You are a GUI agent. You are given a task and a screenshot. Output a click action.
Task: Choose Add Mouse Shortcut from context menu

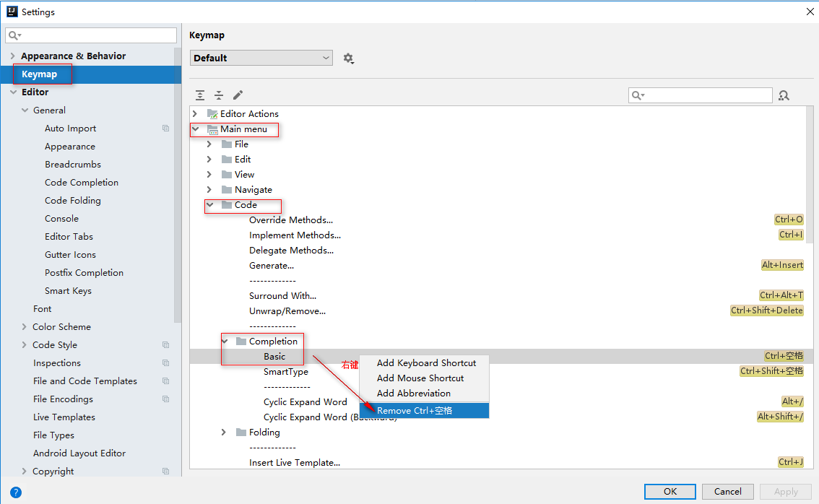[x=425, y=378]
